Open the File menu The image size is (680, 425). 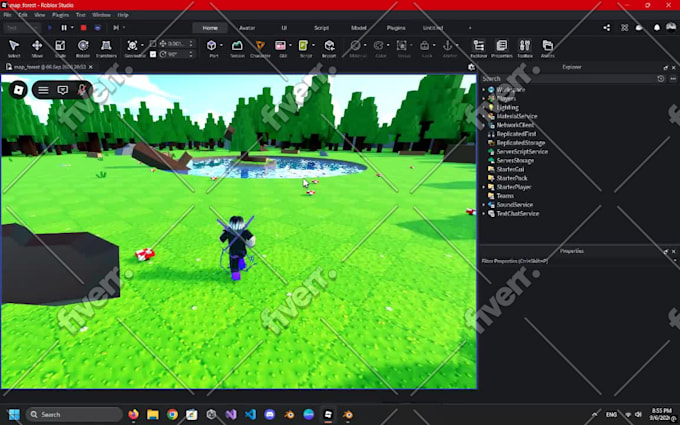coord(7,15)
